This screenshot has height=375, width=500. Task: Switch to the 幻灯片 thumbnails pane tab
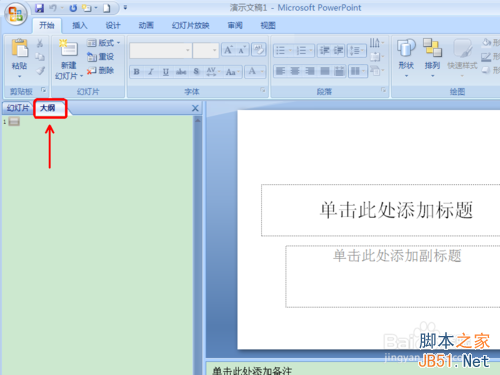[x=18, y=108]
